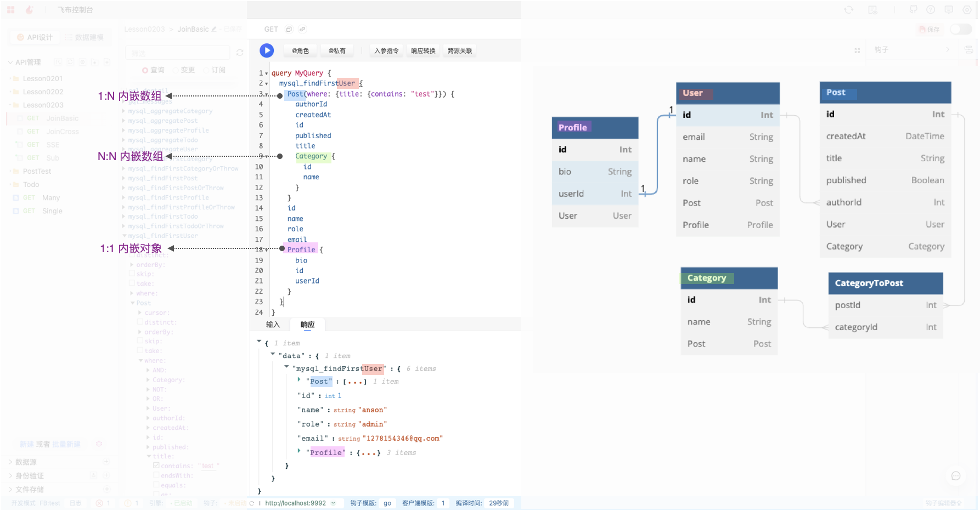Toggle the switch next to the save button
Viewport: 980px width, 511px height.
tap(961, 29)
